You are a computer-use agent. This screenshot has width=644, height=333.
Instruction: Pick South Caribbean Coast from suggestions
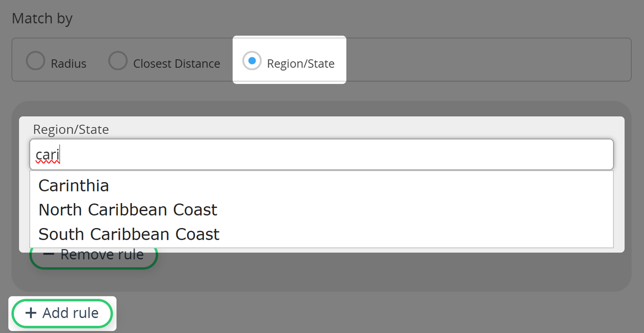[x=129, y=234]
